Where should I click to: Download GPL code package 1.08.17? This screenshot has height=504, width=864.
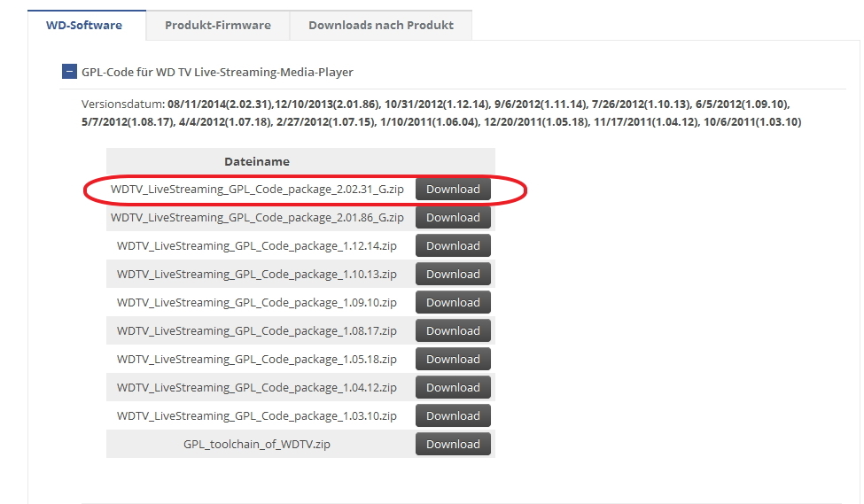point(453,331)
